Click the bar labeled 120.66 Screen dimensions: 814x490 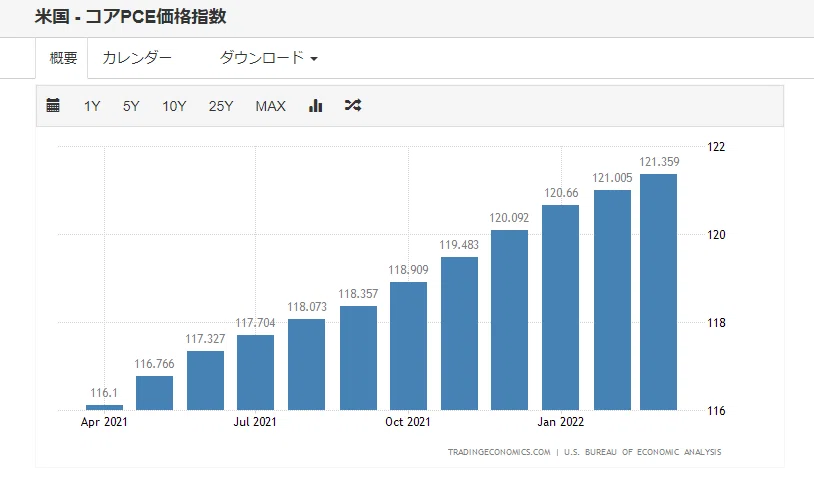click(561, 307)
